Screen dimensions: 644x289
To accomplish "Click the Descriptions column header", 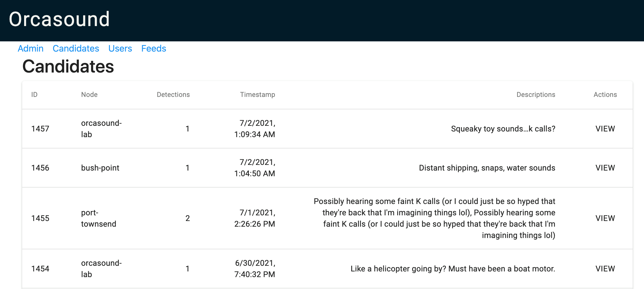I will (536, 95).
